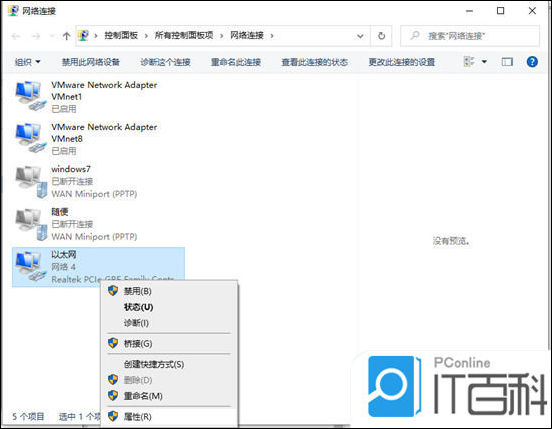Image resolution: width=552 pixels, height=429 pixels.
Task: Expand the view options dropdown arrow
Action: [x=484, y=62]
